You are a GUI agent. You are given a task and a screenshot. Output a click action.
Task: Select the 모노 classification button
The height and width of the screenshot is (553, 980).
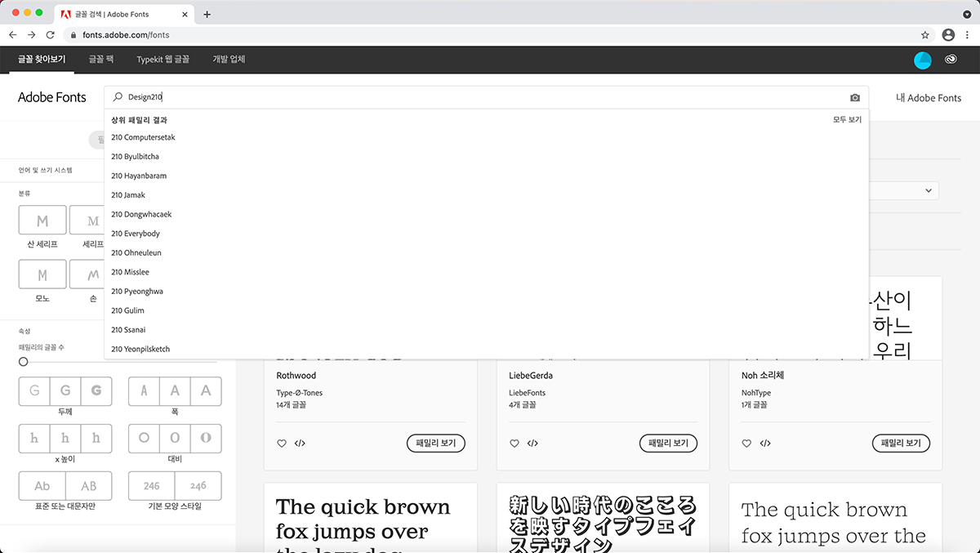pyautogui.click(x=42, y=274)
